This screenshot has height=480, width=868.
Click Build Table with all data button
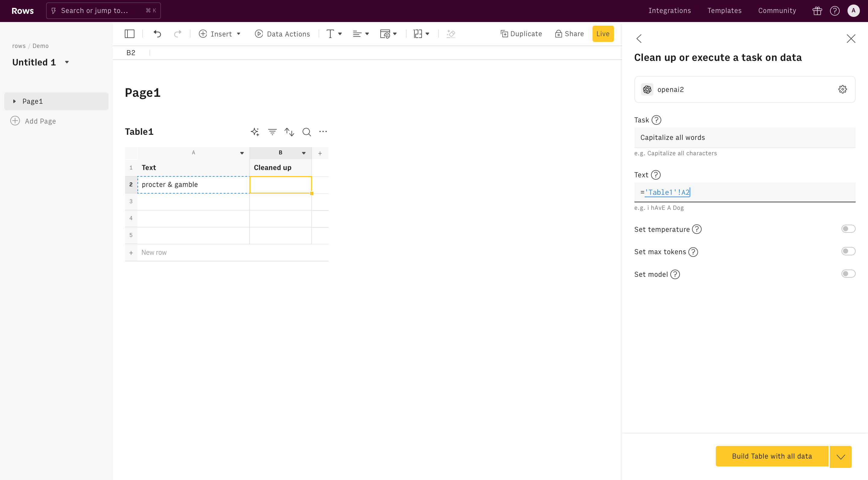(x=771, y=456)
